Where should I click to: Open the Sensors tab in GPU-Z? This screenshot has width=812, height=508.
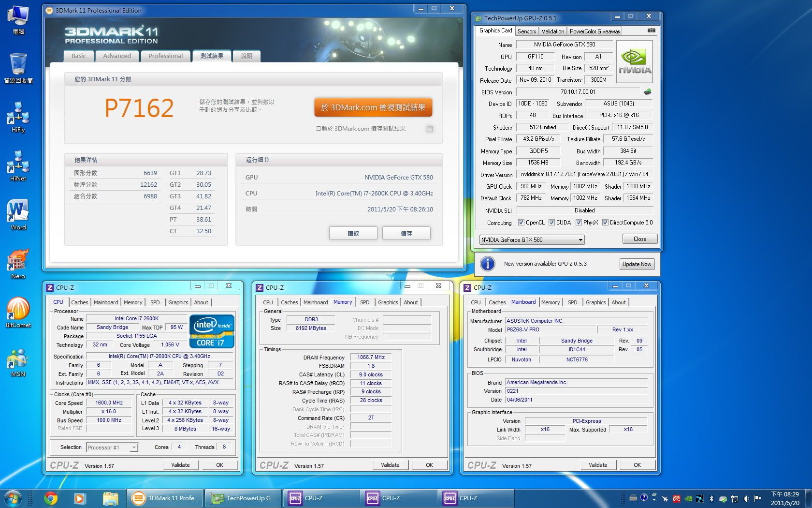[527, 31]
